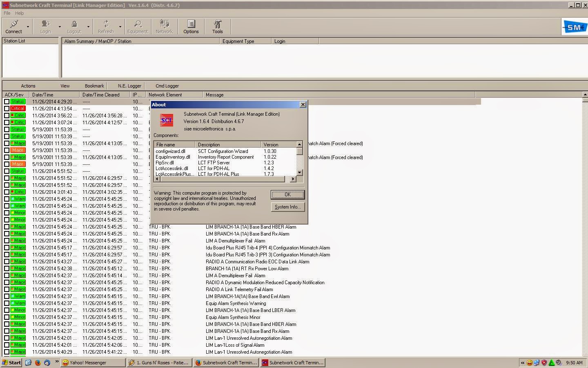Viewport: 588px width, 368px height.
Task: Toggle checkbox of LIM A Demultiplexer Fail 5:45:24 row
Action: click(7, 241)
